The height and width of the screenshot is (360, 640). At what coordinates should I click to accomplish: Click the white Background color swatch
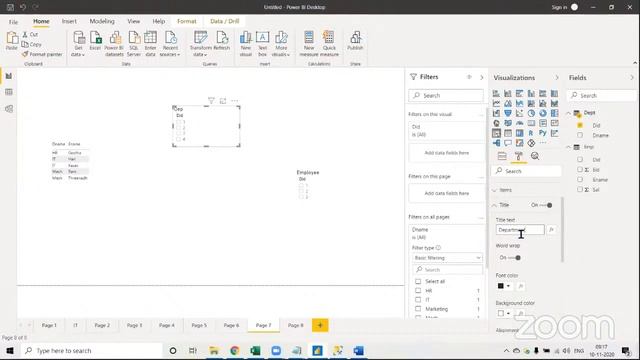coord(501,313)
